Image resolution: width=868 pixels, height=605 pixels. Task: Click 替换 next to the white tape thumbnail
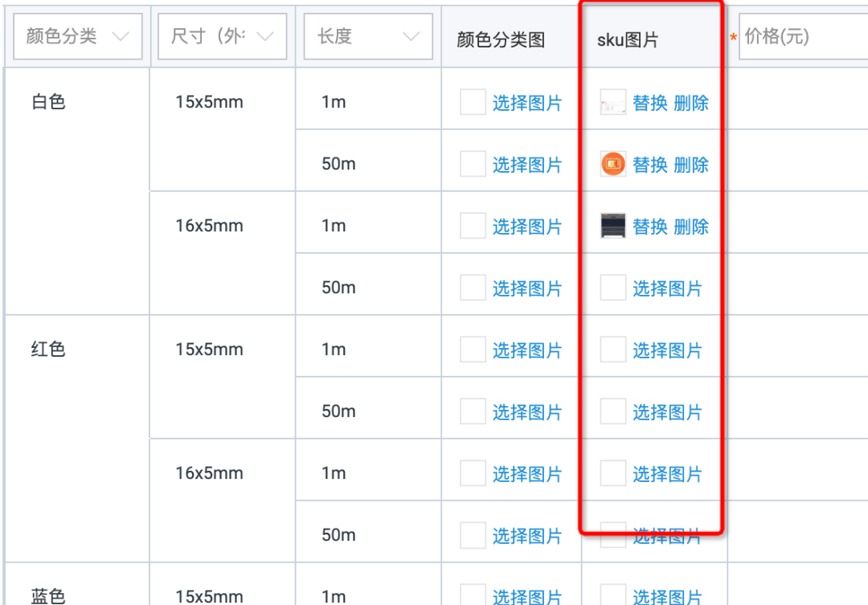(651, 102)
